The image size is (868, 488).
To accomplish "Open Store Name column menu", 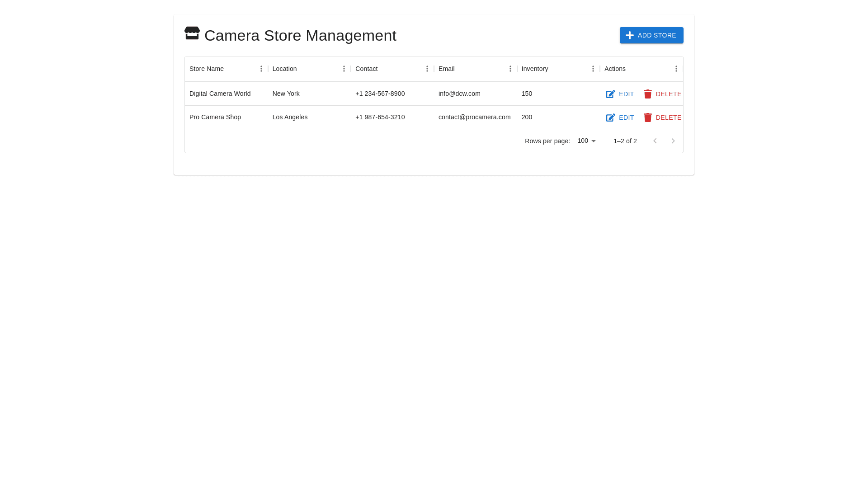I will (261, 69).
